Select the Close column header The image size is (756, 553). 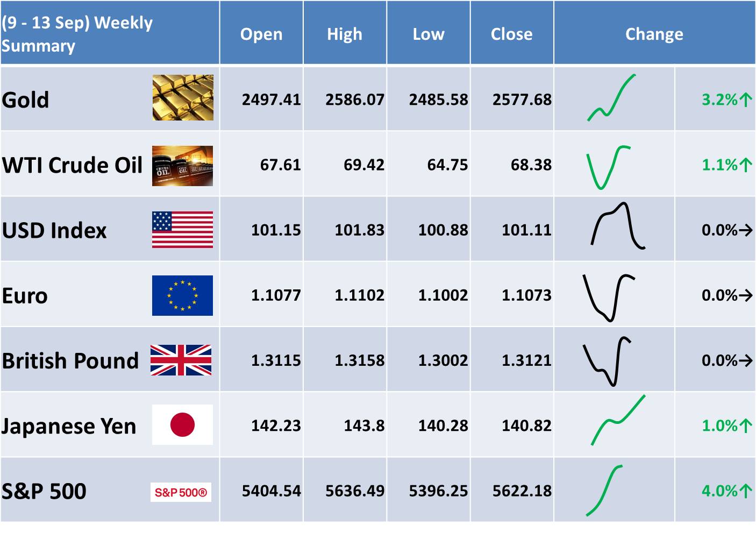click(512, 34)
